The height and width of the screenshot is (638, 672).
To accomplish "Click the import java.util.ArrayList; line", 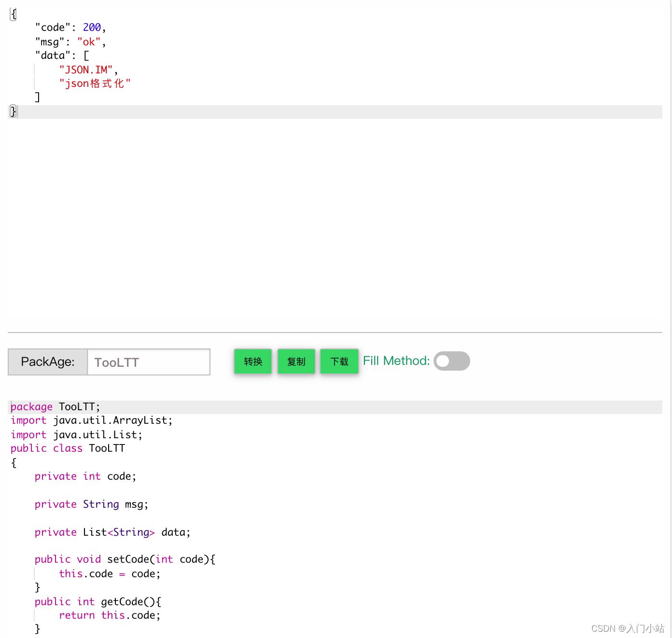I will (92, 420).
